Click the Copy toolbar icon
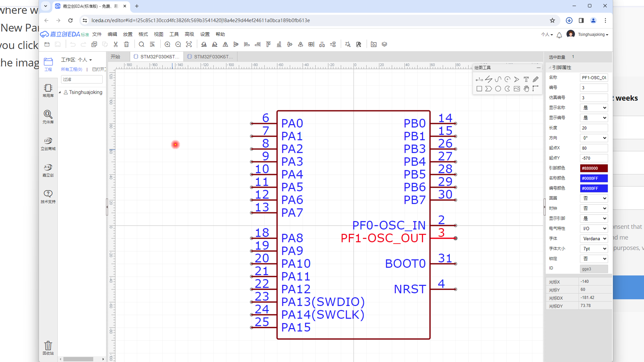 coord(94,44)
